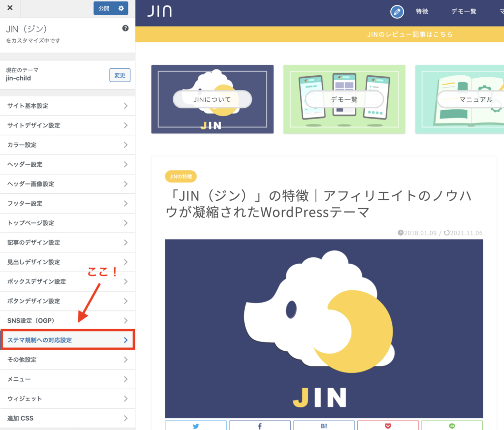Click the Pocket share icon
The image size is (504, 430).
click(388, 425)
